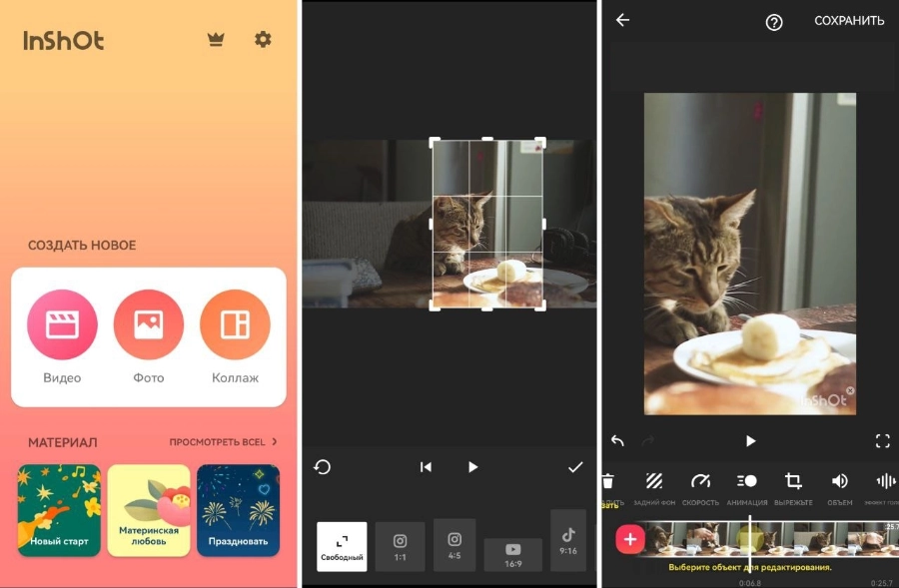Open the Материнская любовь material pack

tap(149, 510)
